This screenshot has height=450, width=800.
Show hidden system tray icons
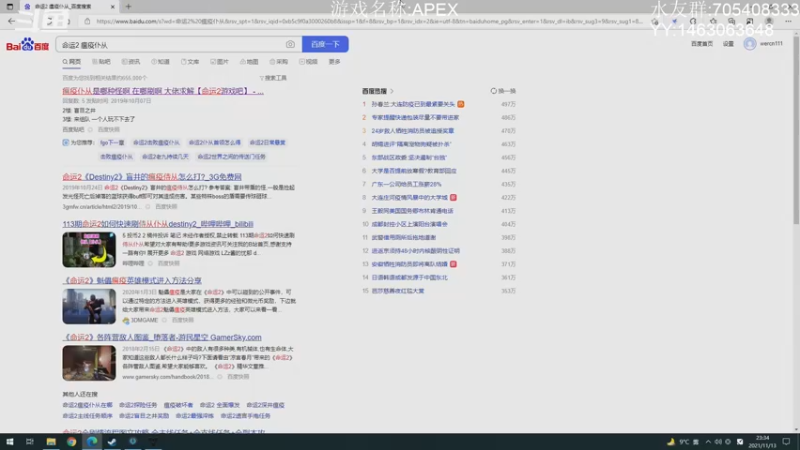(708, 442)
